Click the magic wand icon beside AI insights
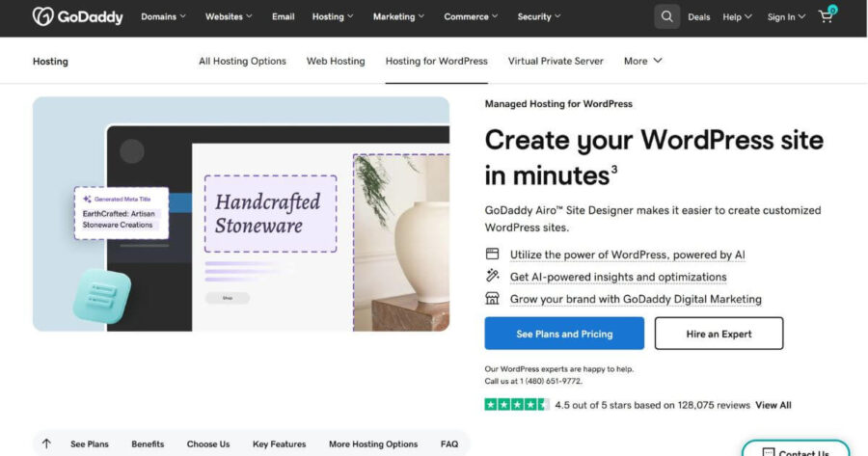Screen dimensions: 868x456 tap(492, 276)
